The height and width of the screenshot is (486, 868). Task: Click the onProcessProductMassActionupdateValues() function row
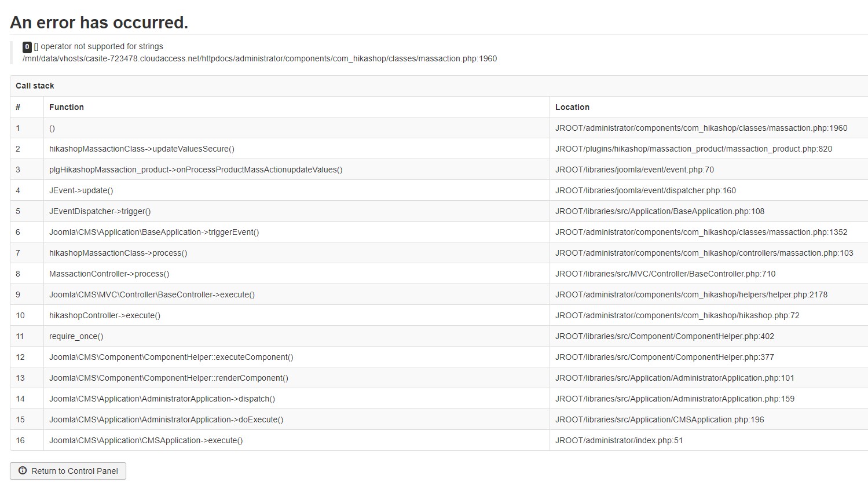pos(196,170)
